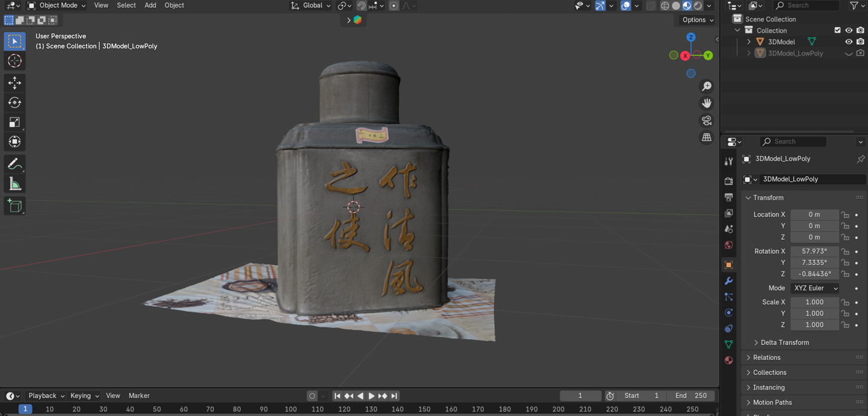The width and height of the screenshot is (868, 416).
Task: Open the Render Properties tab (camera icon)
Action: (x=729, y=181)
